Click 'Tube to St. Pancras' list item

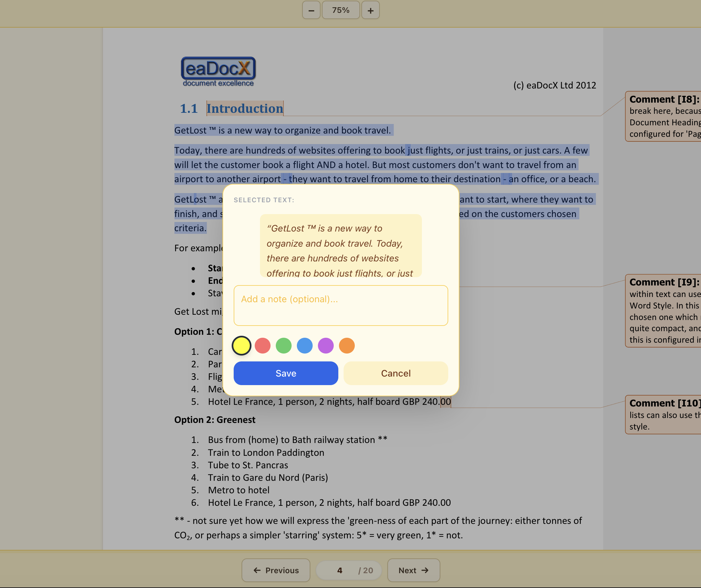[x=248, y=465]
